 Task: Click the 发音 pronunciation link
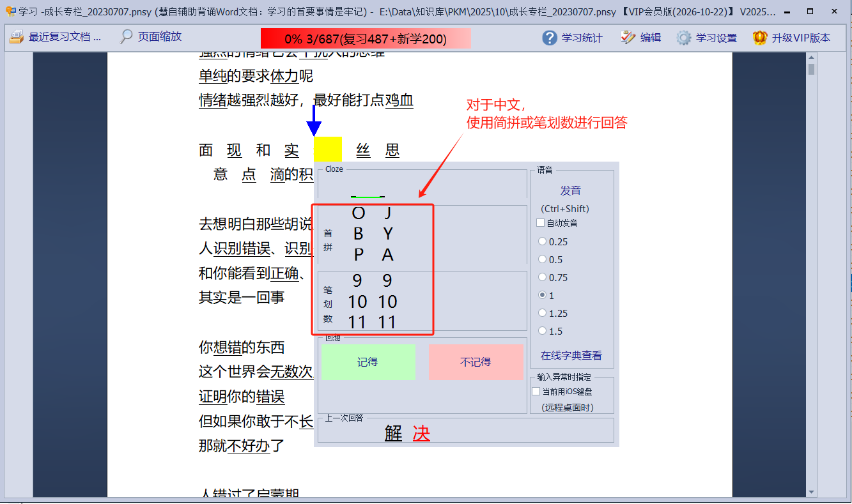570,190
